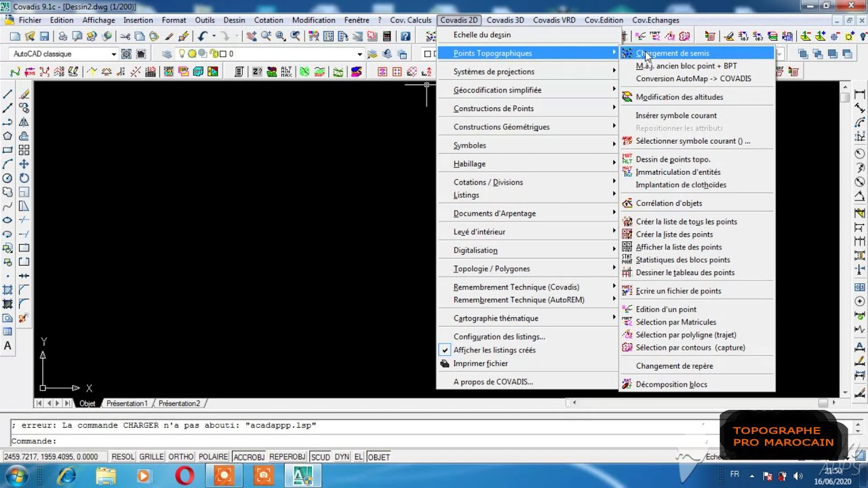Viewport: 868px width, 488px height.
Task: Select the Polygon draw tool
Action: 8,136
